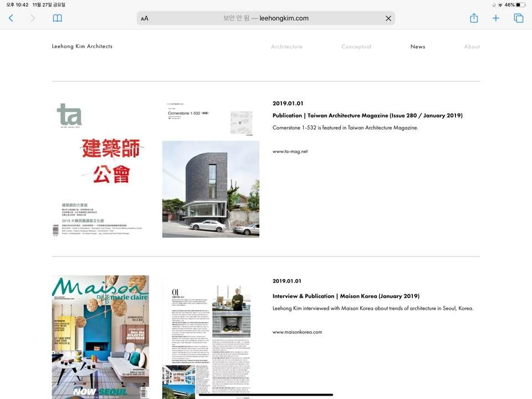This screenshot has height=399, width=532.
Task: Visit the www.ta-mag.net link
Action: point(290,151)
